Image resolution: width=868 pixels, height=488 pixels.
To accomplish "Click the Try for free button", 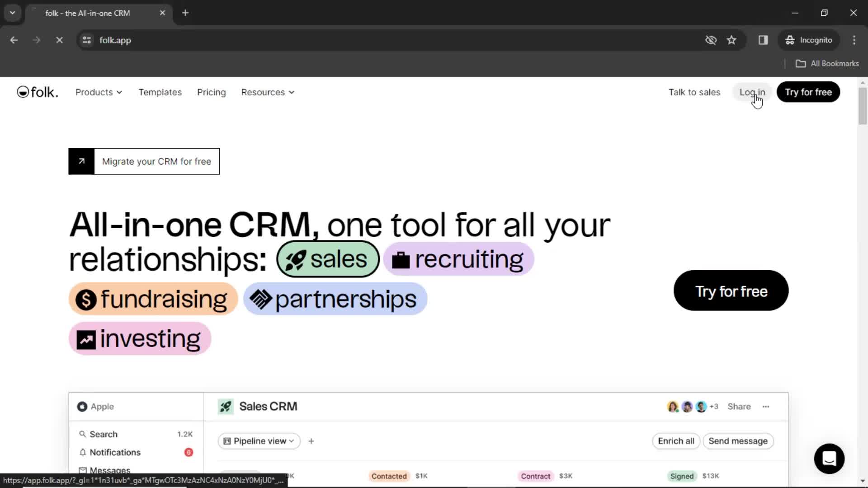I will point(808,92).
